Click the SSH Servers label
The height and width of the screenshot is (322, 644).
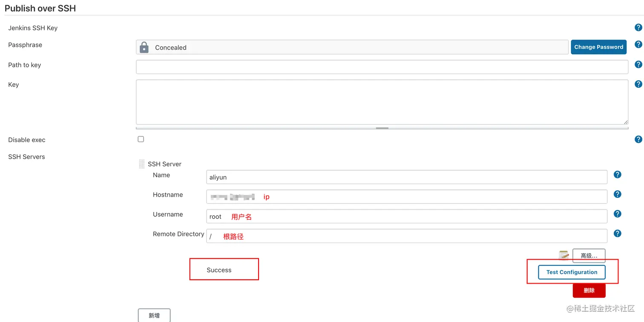click(x=26, y=157)
